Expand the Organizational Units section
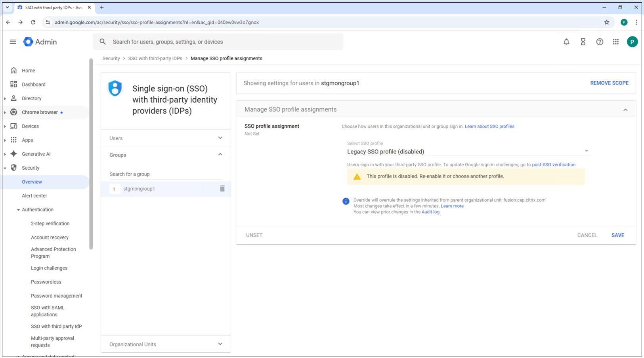 point(166,344)
